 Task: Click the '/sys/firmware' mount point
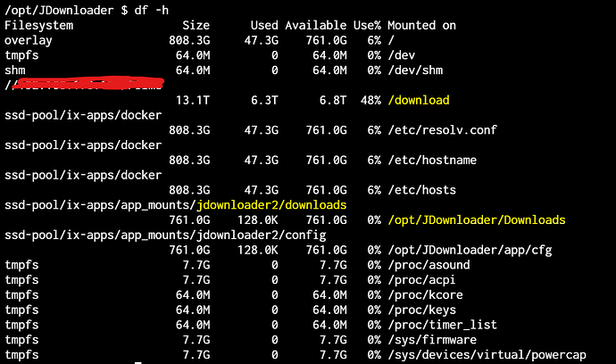pos(432,340)
